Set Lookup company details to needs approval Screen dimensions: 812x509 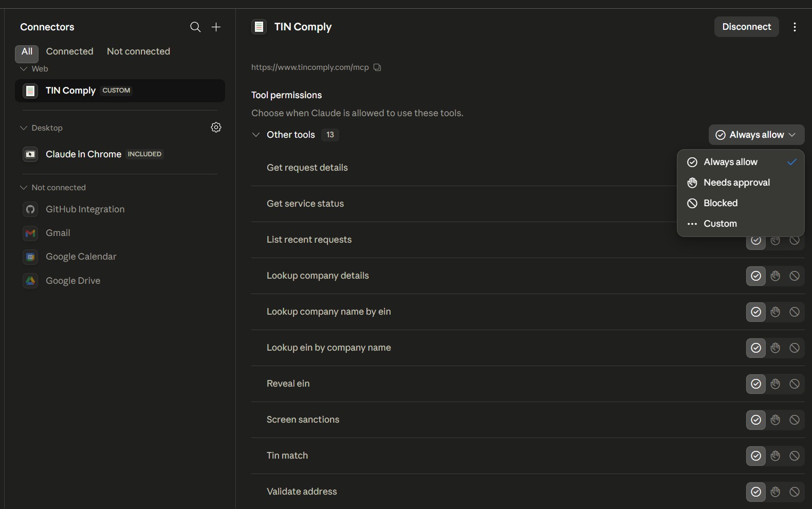tap(775, 276)
